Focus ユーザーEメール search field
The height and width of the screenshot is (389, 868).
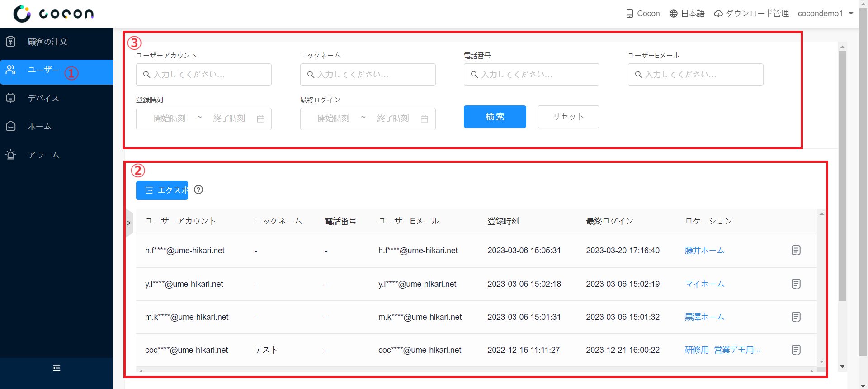coord(696,75)
